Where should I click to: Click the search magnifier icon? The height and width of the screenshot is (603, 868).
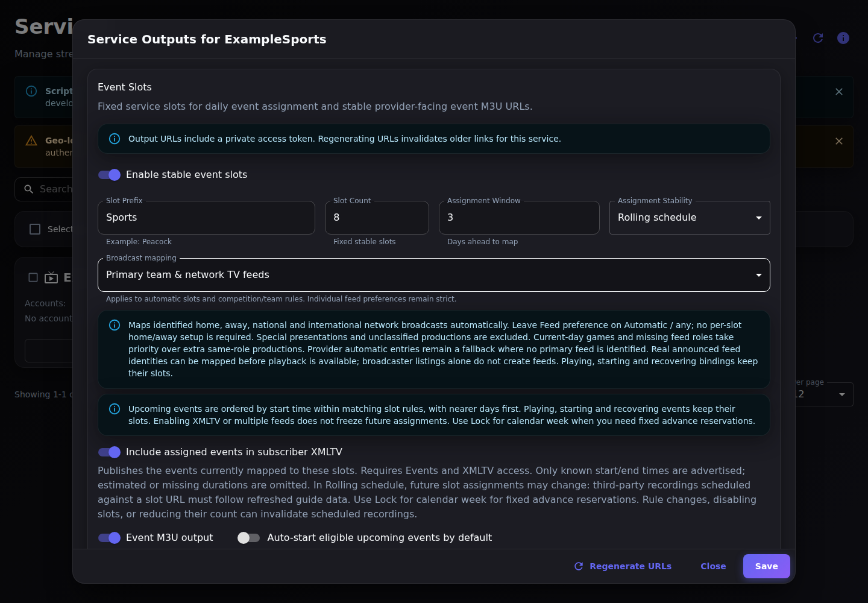point(28,189)
